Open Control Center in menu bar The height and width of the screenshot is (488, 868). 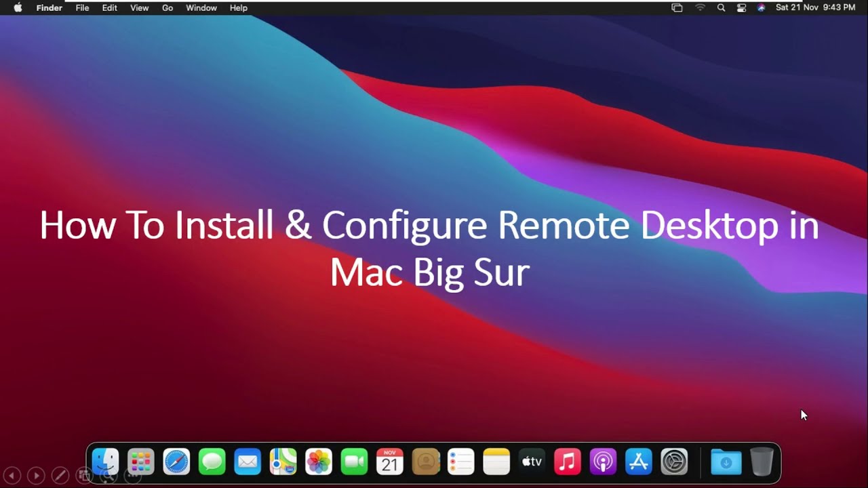(x=741, y=7)
